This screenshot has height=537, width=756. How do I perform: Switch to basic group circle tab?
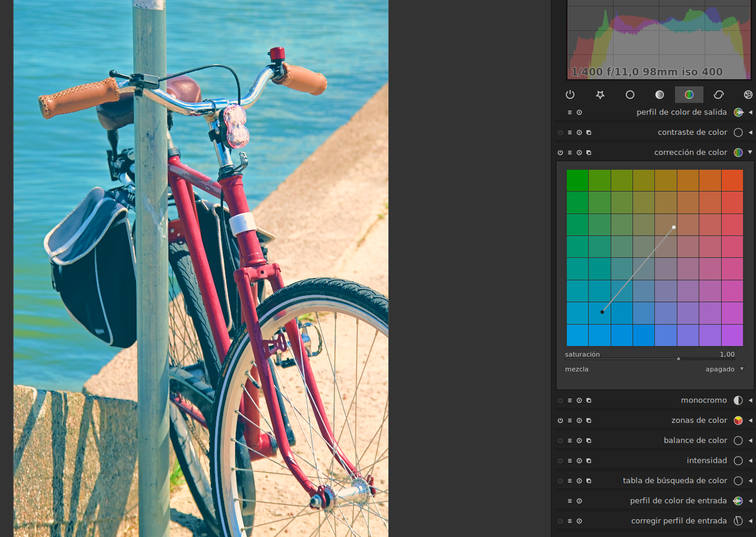pos(630,95)
